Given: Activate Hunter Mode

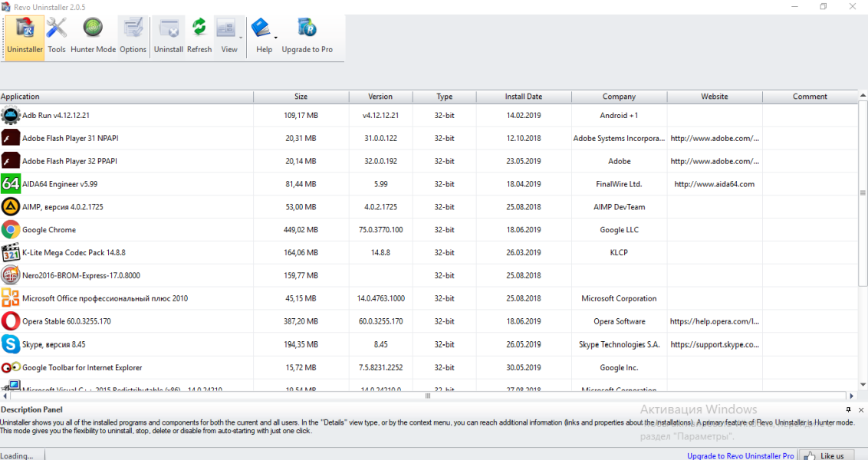Looking at the screenshot, I should coord(93,36).
